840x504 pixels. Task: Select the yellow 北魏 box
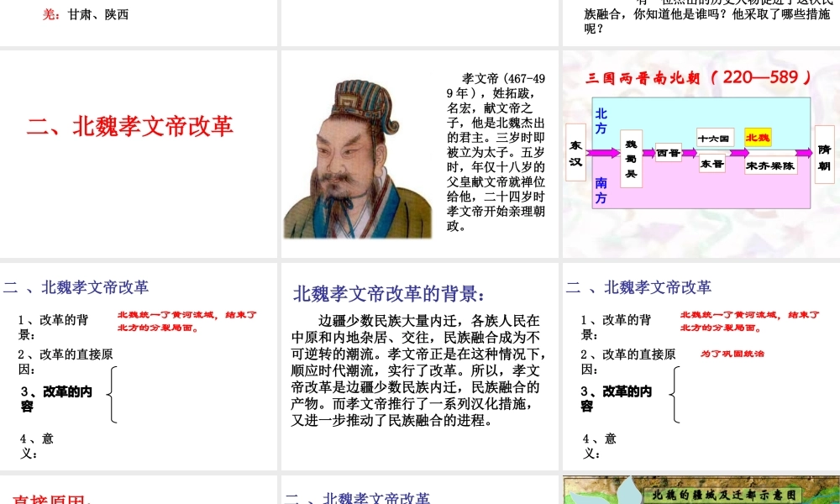tap(758, 138)
